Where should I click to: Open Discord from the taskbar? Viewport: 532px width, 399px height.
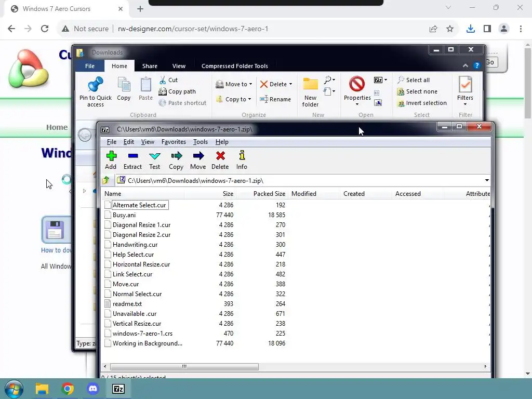click(x=92, y=389)
